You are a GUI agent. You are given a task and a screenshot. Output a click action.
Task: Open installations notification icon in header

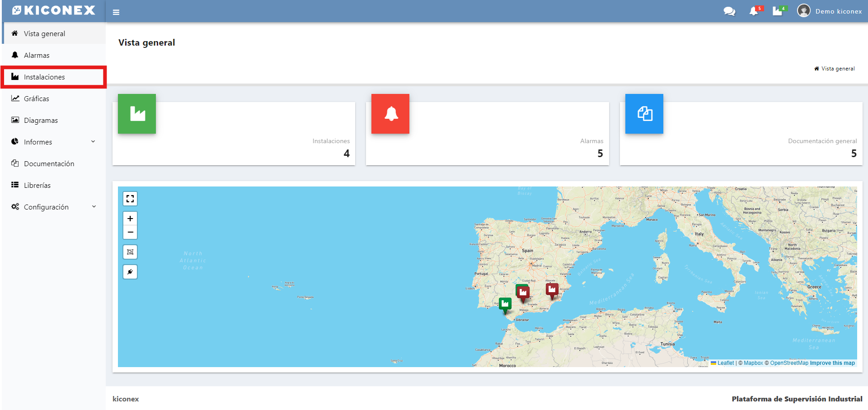coord(777,11)
